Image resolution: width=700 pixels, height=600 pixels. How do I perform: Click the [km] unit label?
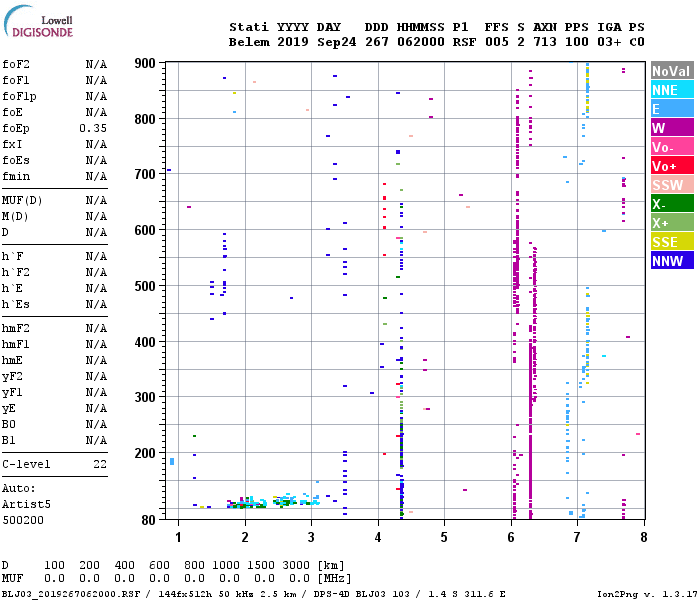331,566
